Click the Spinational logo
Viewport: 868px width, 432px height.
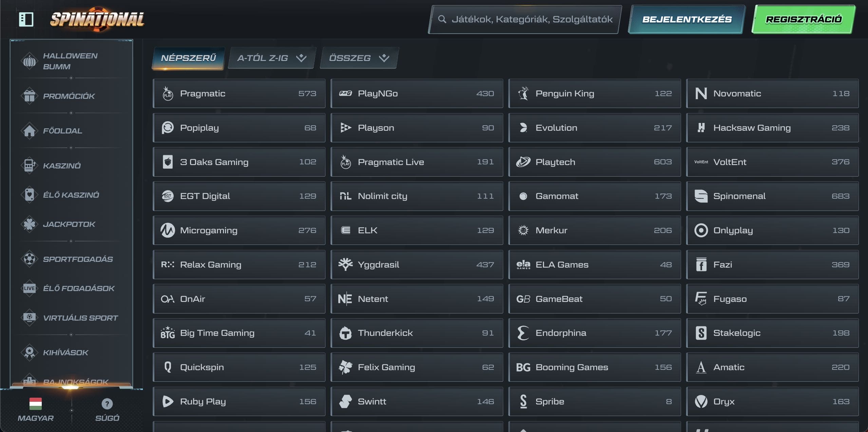(97, 19)
